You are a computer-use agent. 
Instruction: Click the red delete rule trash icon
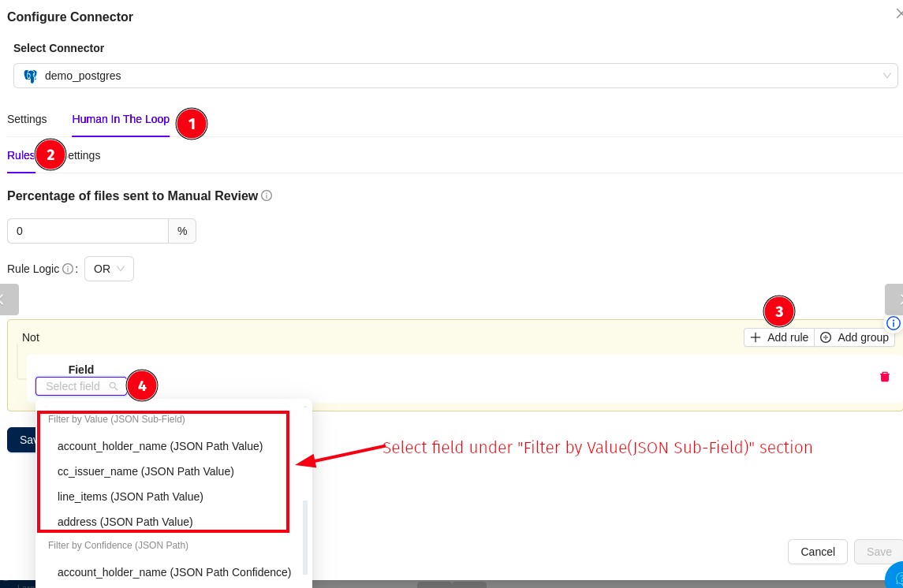tap(885, 377)
